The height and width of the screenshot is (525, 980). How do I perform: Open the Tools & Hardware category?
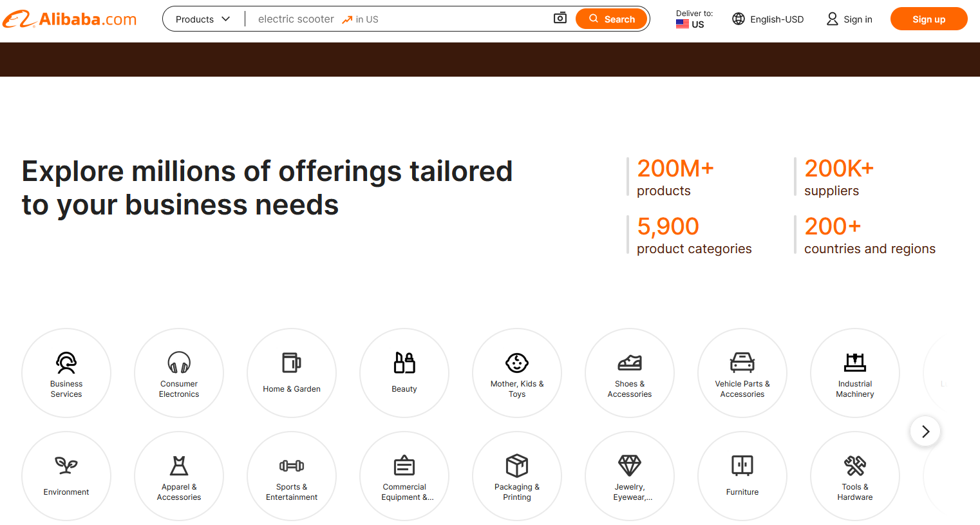855,476
